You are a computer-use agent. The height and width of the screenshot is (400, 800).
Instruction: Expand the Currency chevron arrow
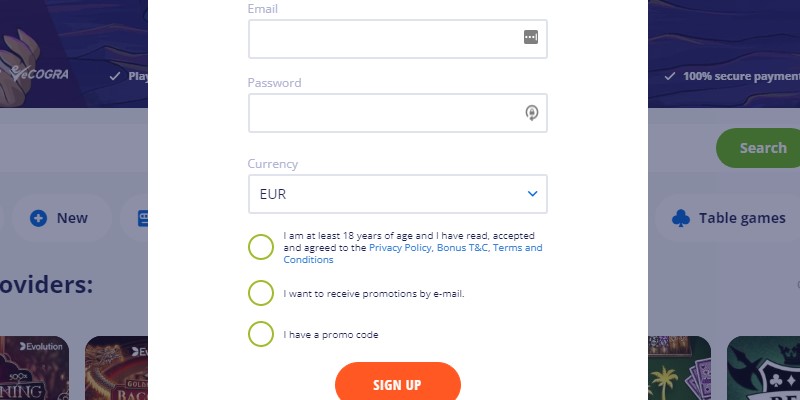[532, 194]
